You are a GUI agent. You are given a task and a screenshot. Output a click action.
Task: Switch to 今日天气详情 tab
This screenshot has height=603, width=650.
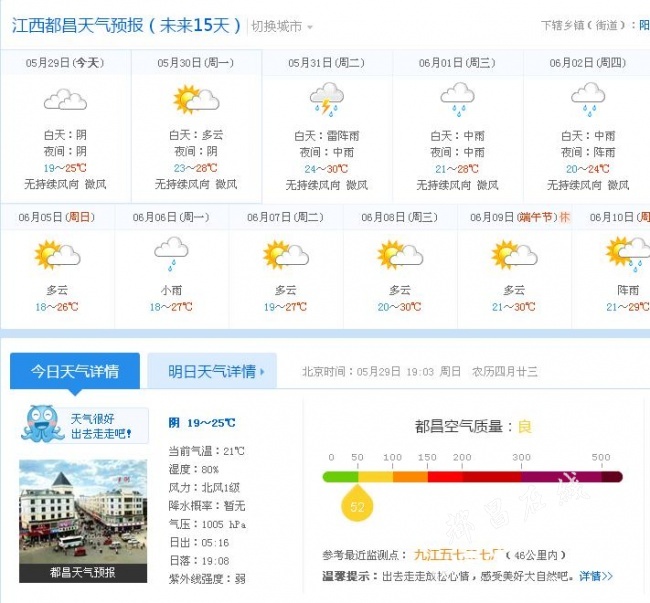[x=75, y=371]
